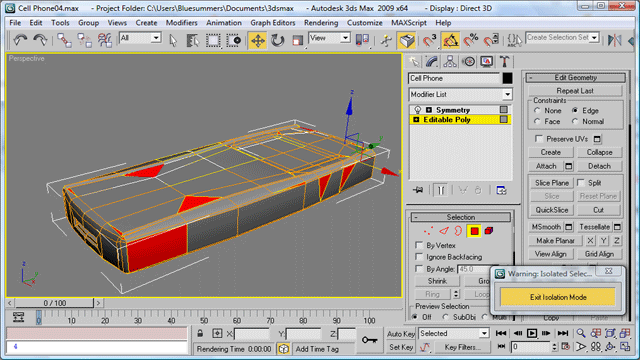Select Polygon sub-object level icon
This screenshot has height=360, width=640.
click(x=474, y=231)
